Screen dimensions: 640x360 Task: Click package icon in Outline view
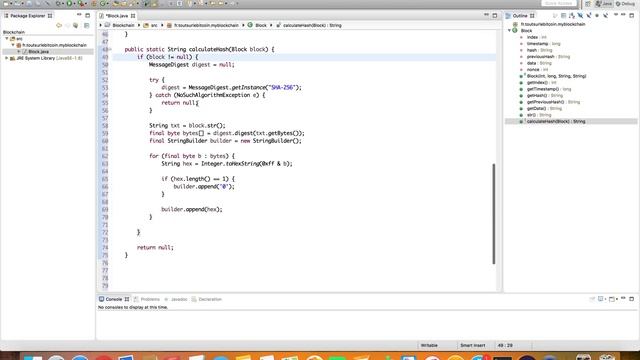[x=515, y=24]
